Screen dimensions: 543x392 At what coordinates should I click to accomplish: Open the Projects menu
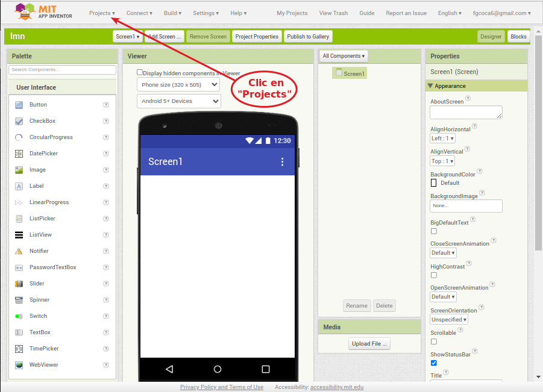pyautogui.click(x=102, y=13)
